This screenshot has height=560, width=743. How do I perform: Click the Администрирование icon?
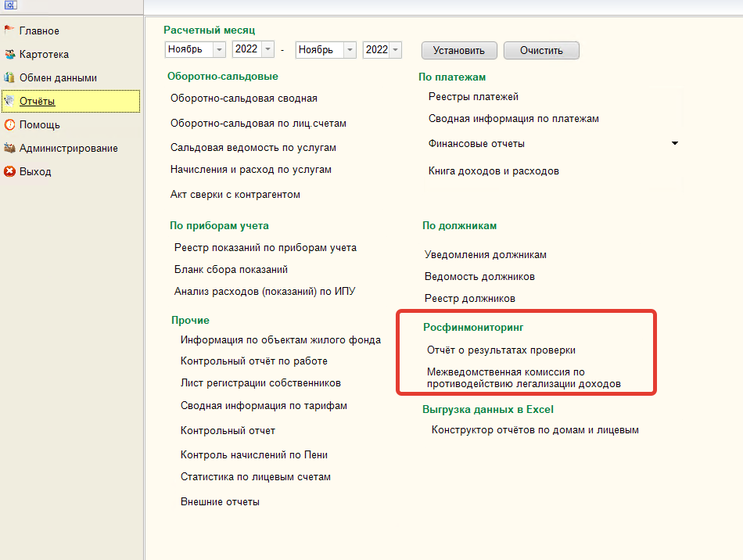pyautogui.click(x=9, y=148)
